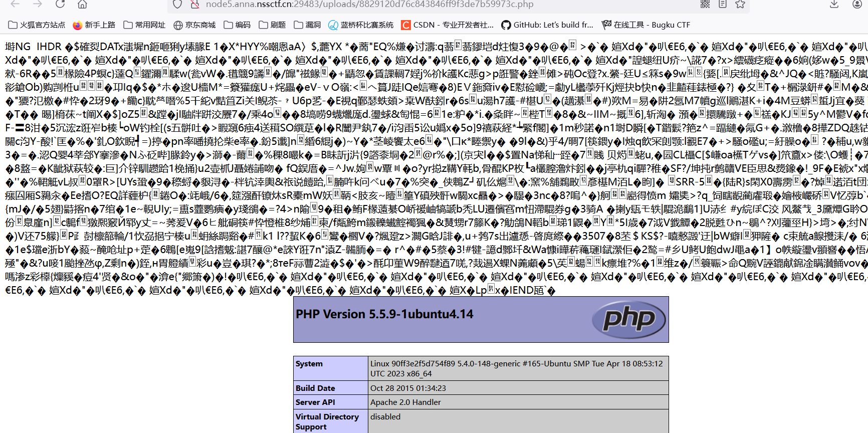The image size is (868, 433).
Task: Click the forward navigation arrow
Action: tap(38, 4)
